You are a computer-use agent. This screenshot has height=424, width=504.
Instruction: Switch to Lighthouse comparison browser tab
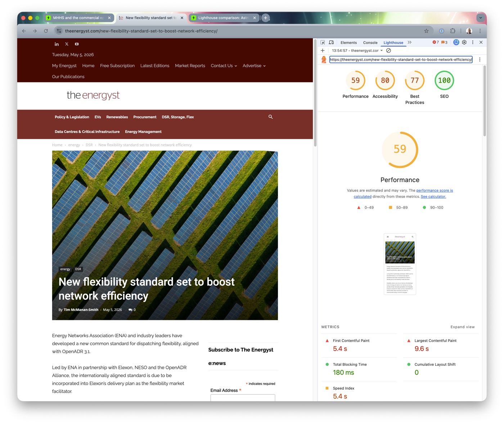[224, 18]
